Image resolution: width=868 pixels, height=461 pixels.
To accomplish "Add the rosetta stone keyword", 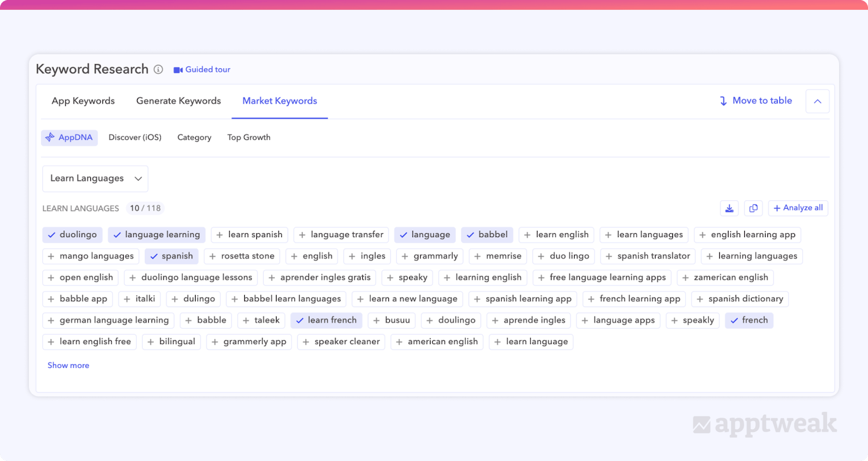I will (242, 256).
